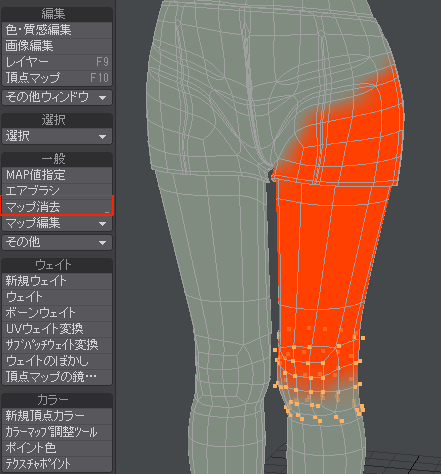Viewport: 441px width, 474px height.
Task: Run UVウェイト変換
Action: 57,329
